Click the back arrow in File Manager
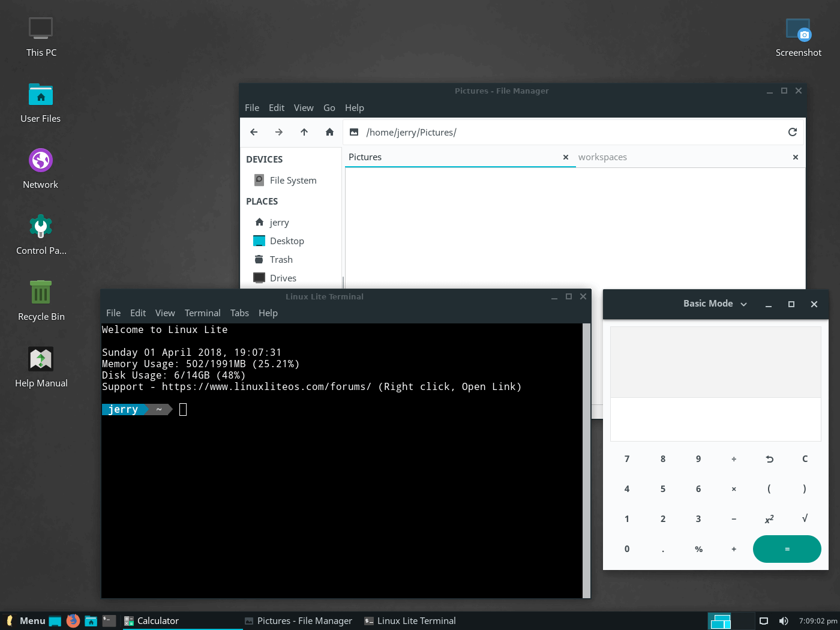Viewport: 840px width, 630px height. tap(254, 132)
